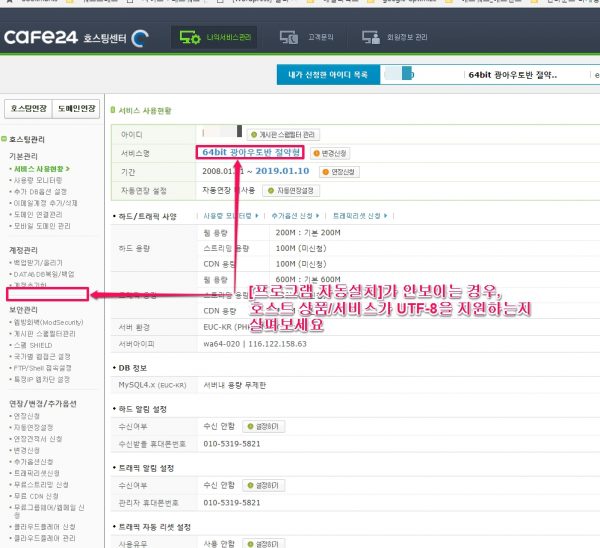Open 도메인 연결관리 in the sidebar
Viewport: 600px width, 548px height.
click(x=38, y=215)
